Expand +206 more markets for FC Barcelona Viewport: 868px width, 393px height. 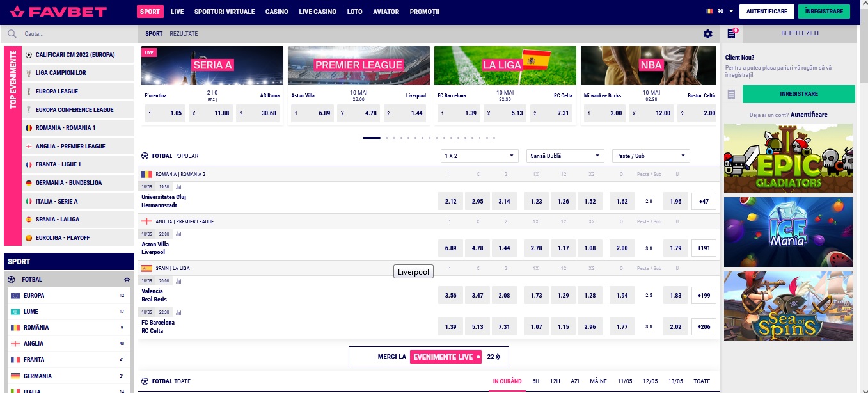point(704,326)
